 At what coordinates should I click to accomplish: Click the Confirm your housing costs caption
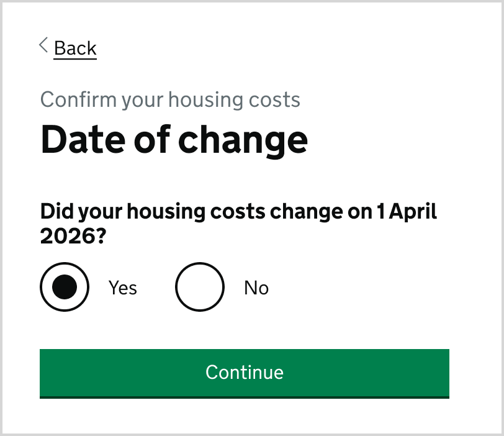tap(170, 99)
